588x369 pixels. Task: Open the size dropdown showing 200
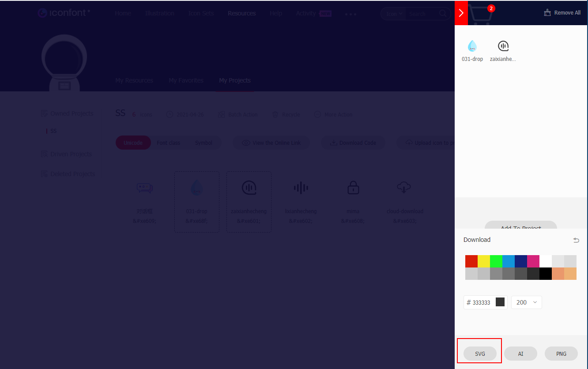point(526,302)
